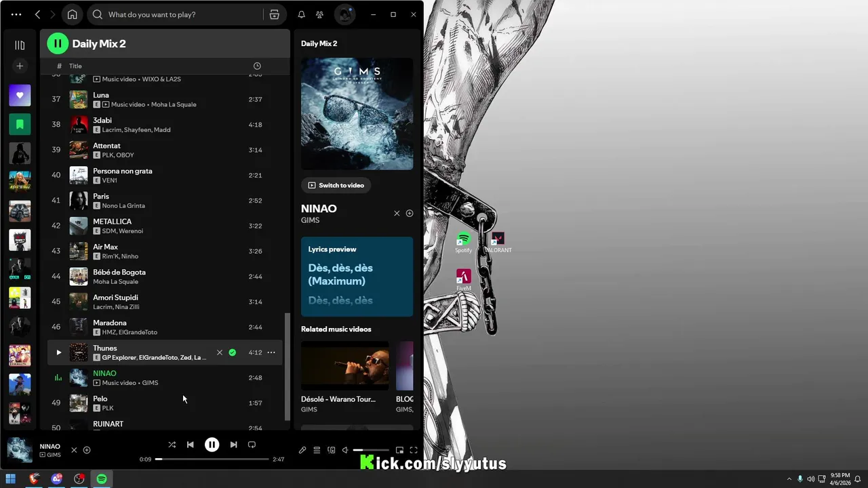Select track 'Amori Stupidi'
Viewport: 868px width, 488px height.
click(115, 298)
